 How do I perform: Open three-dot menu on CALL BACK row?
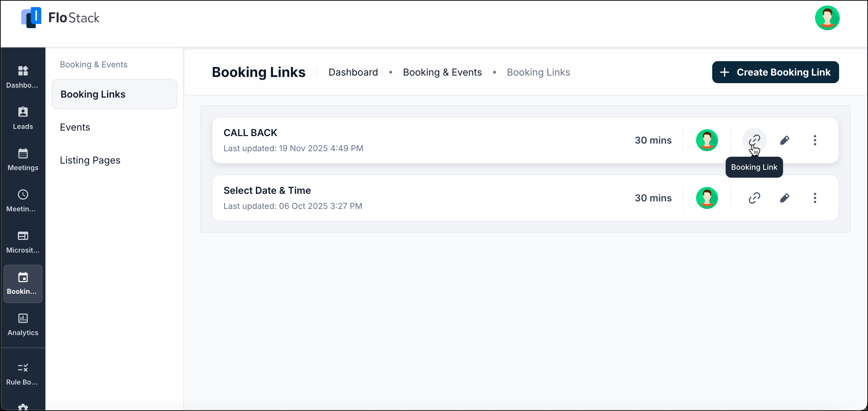[x=815, y=140]
